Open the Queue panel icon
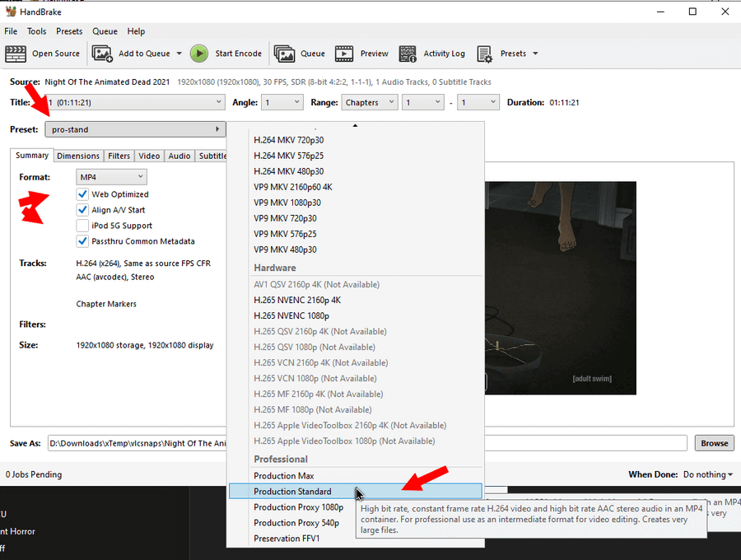Image resolution: width=741 pixels, height=560 pixels. pyautogui.click(x=284, y=54)
